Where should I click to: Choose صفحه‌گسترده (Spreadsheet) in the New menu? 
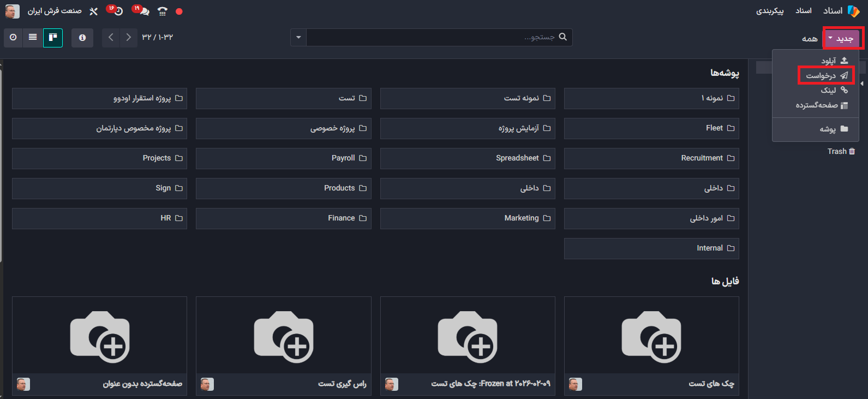[821, 105]
